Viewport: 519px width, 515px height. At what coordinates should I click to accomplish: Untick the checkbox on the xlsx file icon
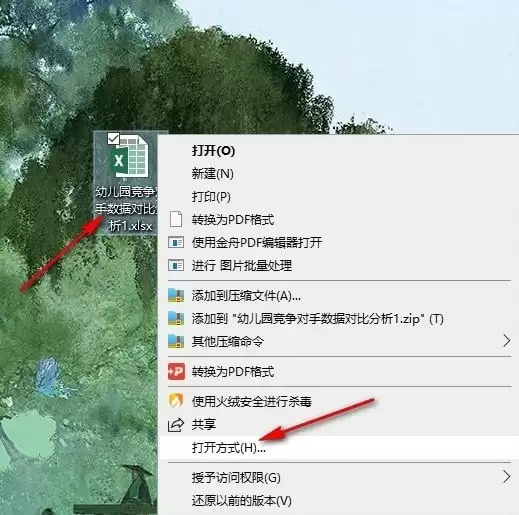[x=113, y=138]
